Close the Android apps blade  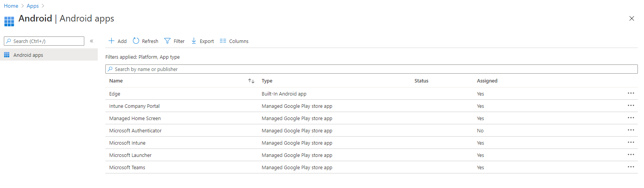[x=632, y=18]
